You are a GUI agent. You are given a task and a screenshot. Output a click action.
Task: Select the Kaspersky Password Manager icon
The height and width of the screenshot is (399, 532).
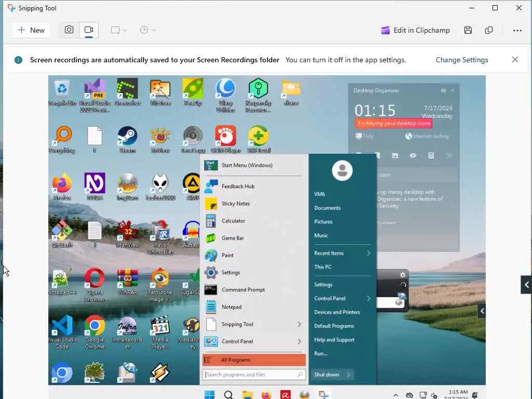pyautogui.click(x=258, y=95)
